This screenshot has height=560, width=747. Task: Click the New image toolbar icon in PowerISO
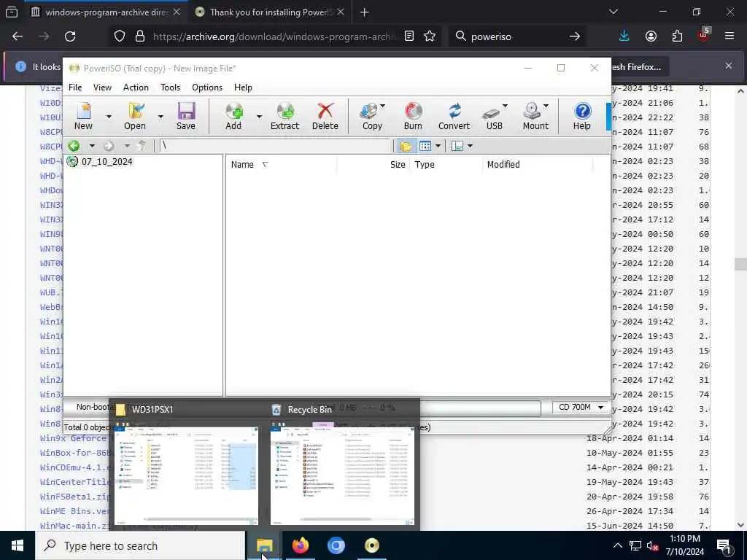coord(83,116)
